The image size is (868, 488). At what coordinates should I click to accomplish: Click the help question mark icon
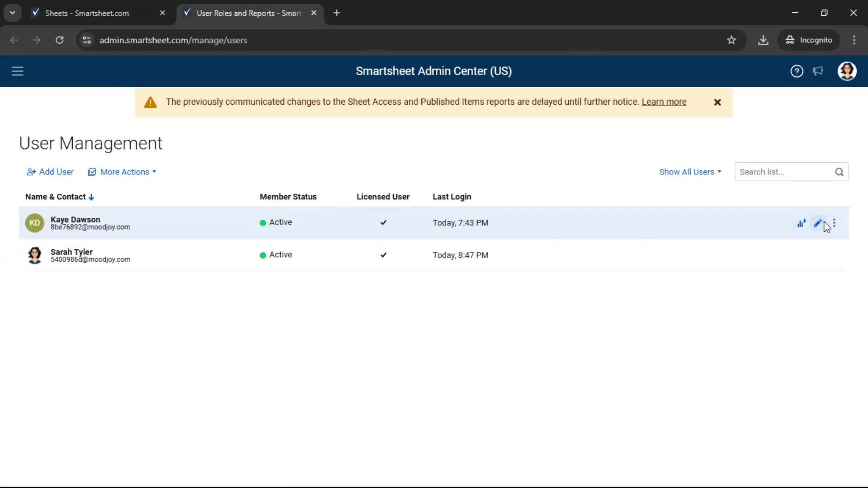[797, 71]
